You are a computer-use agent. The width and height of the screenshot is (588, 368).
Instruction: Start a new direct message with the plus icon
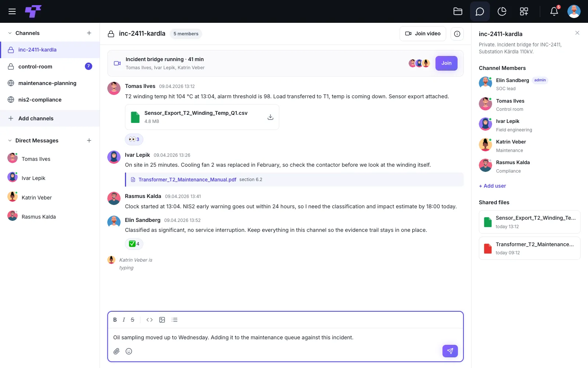pyautogui.click(x=89, y=141)
